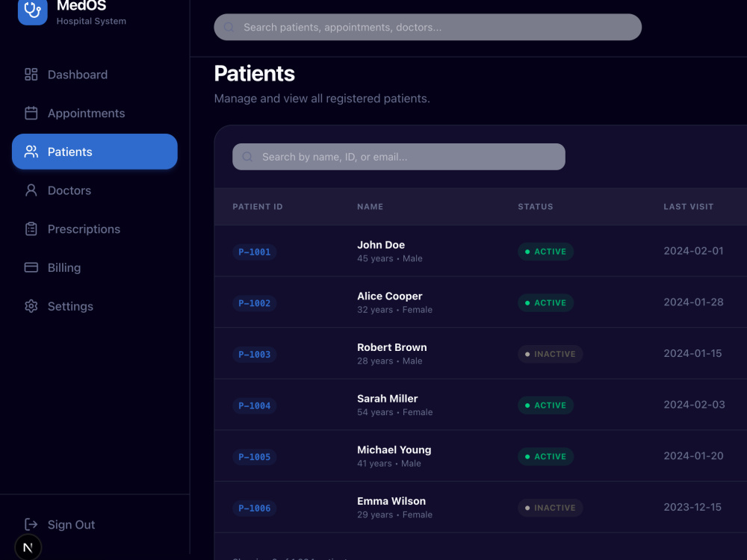Click the ACTIVE status badge for Alice Cooper
Viewport: 747px width, 560px height.
[545, 303]
